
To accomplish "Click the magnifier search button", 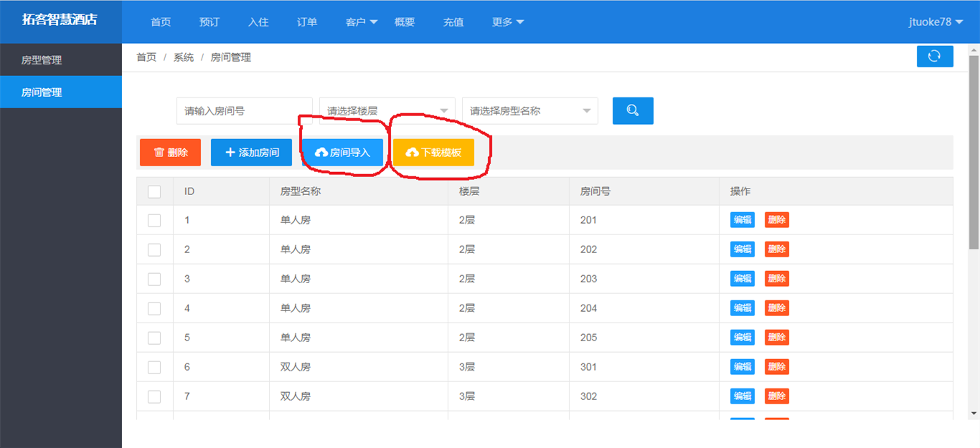I will pyautogui.click(x=633, y=110).
